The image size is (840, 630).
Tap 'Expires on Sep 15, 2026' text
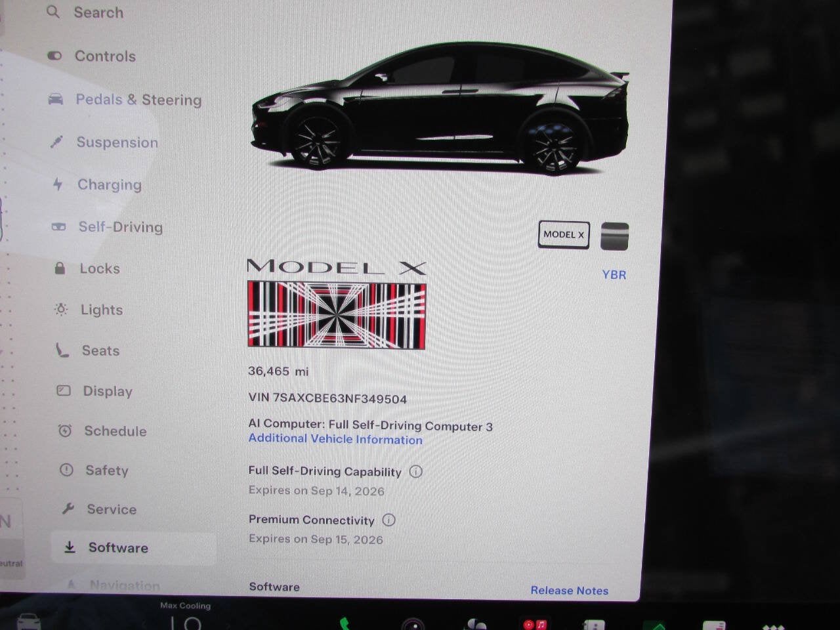coord(316,539)
